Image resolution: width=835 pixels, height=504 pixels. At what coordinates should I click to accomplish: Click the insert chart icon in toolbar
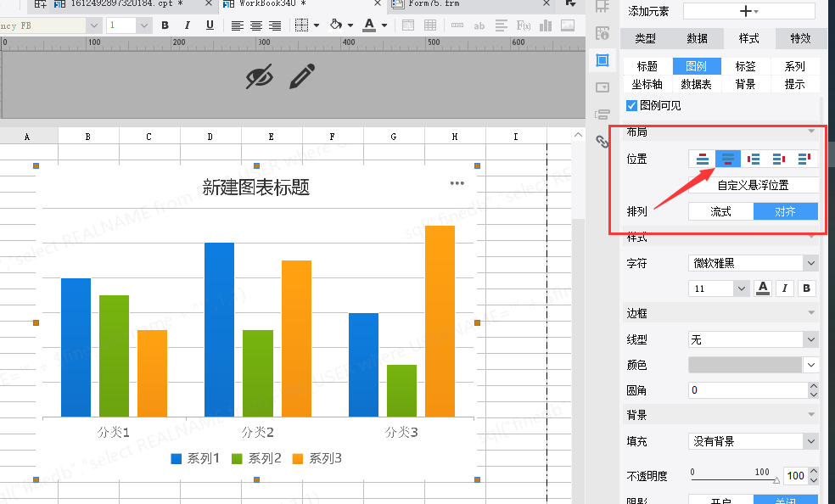coord(546,25)
